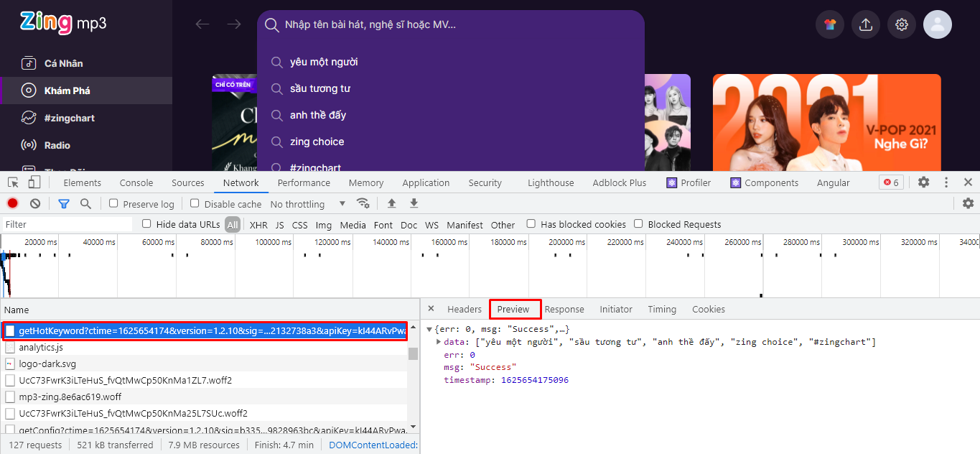Open Network panel settings gear
The image size is (980, 454).
click(x=968, y=203)
